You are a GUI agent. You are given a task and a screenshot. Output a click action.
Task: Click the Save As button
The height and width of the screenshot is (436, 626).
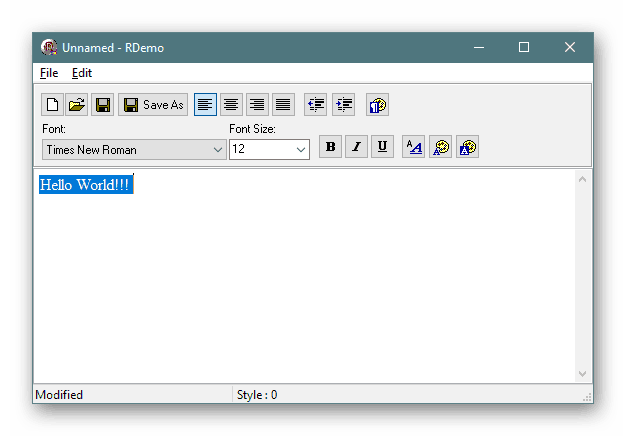[153, 105]
